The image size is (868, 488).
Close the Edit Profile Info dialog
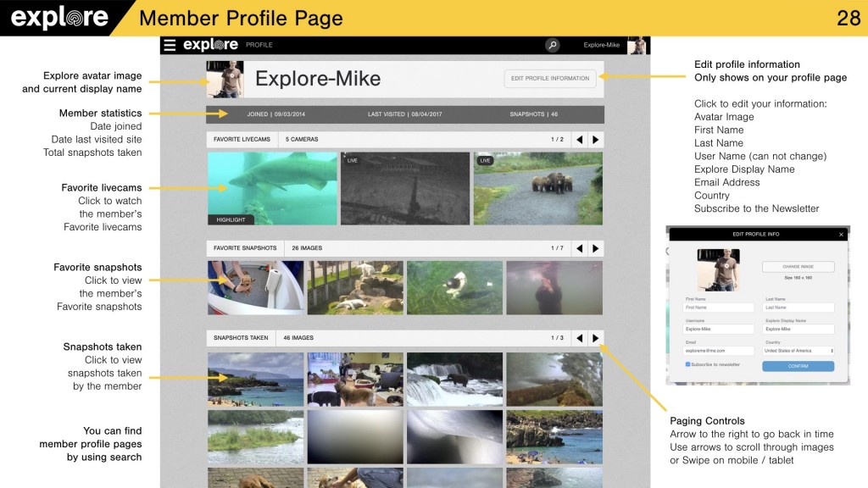pos(841,234)
